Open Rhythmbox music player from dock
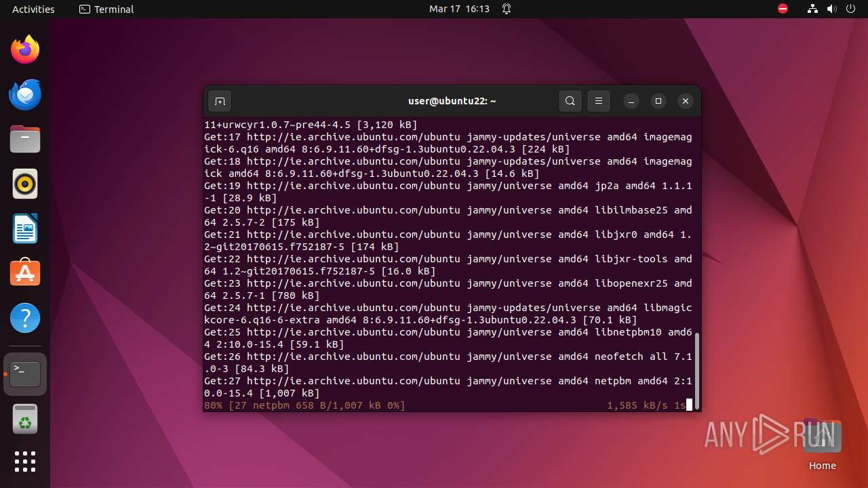This screenshot has width=868, height=488. pyautogui.click(x=25, y=184)
